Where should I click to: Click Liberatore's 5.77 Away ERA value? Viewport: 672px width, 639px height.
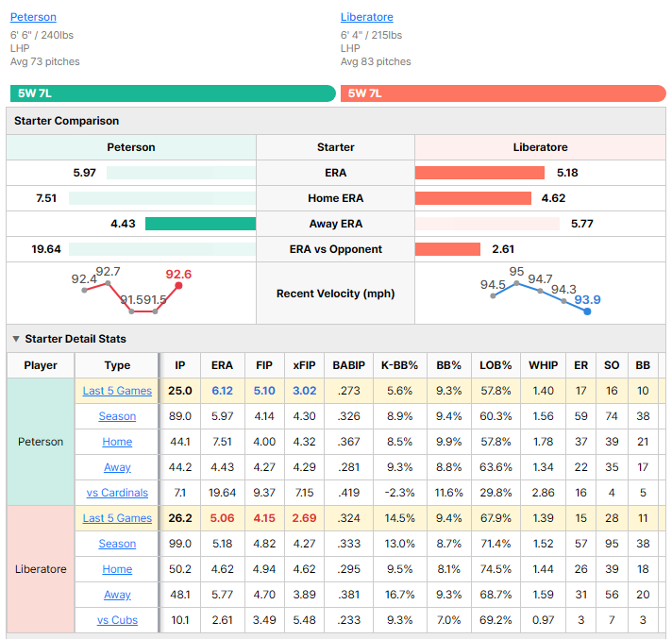click(x=582, y=224)
